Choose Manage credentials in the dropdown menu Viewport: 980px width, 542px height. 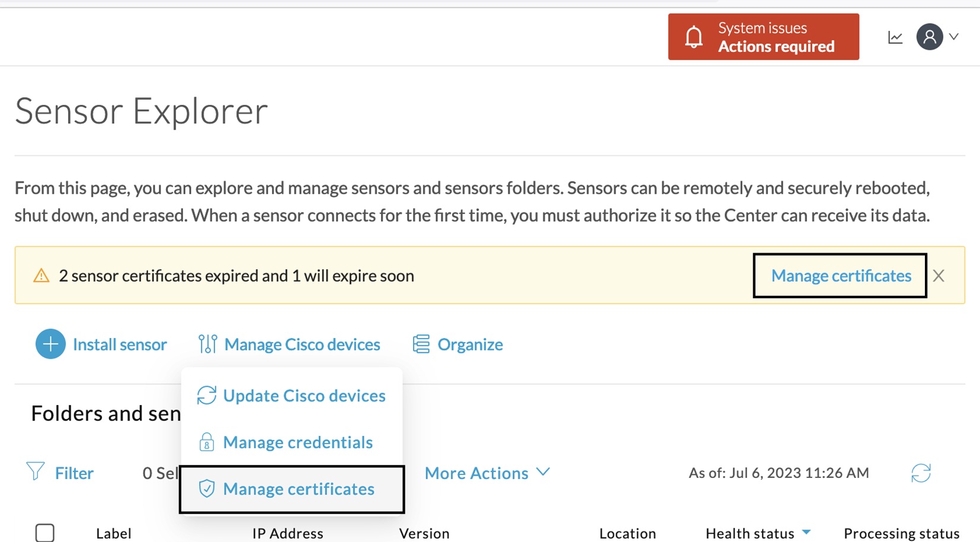[297, 442]
